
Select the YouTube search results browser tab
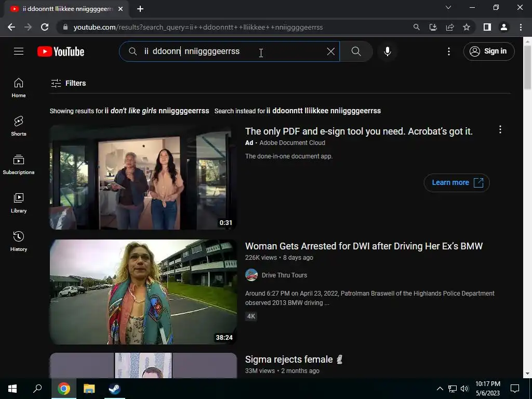[66, 9]
